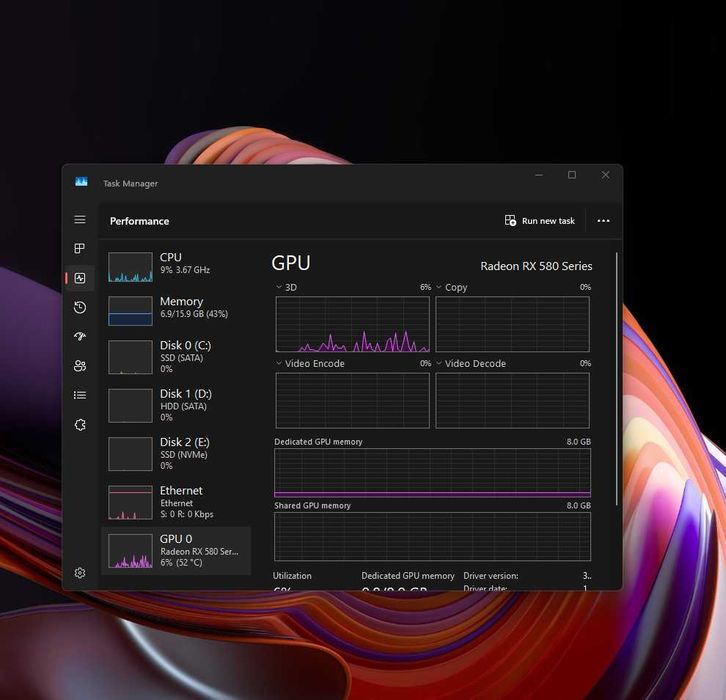726x700 pixels.
Task: Open the App history page icon
Action: click(80, 307)
